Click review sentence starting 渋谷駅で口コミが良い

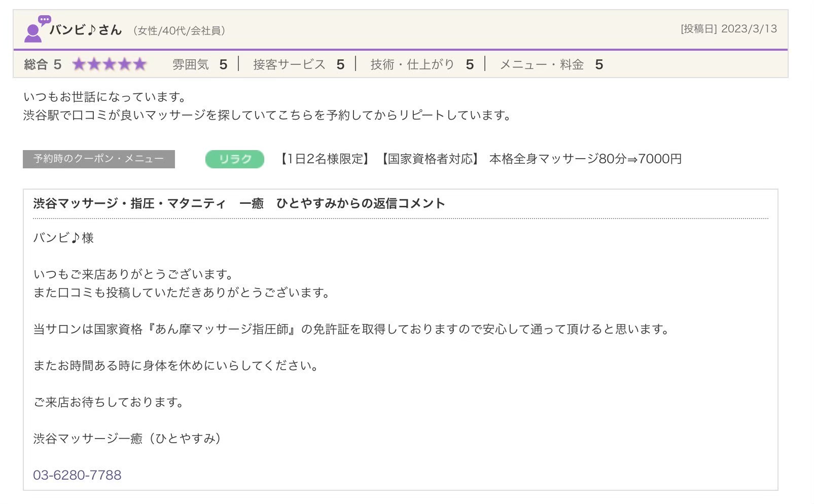267,115
